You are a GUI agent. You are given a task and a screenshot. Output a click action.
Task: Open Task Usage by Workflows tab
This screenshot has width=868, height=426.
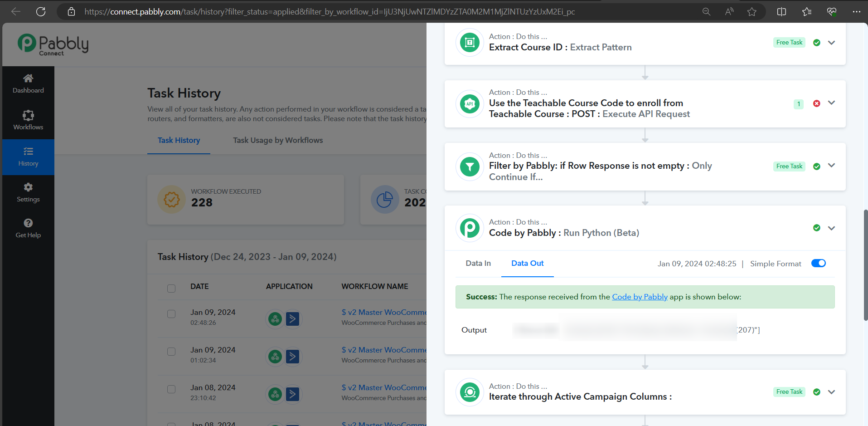tap(278, 141)
